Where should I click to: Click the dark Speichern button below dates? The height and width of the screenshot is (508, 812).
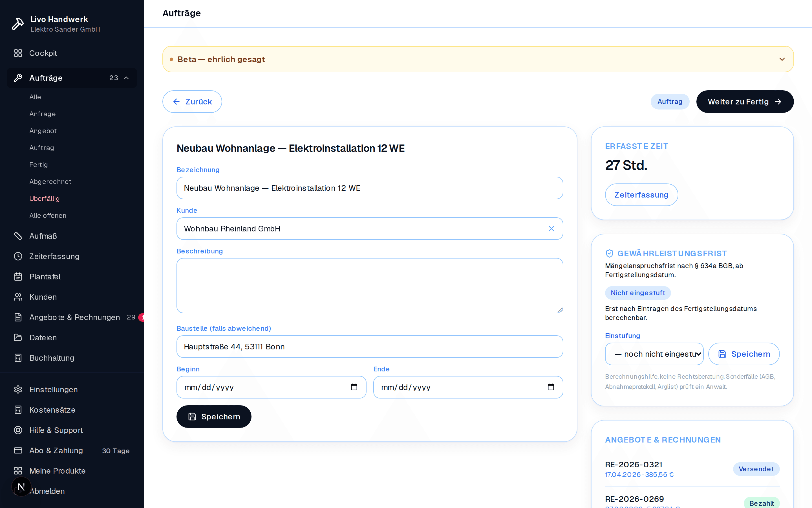(214, 417)
